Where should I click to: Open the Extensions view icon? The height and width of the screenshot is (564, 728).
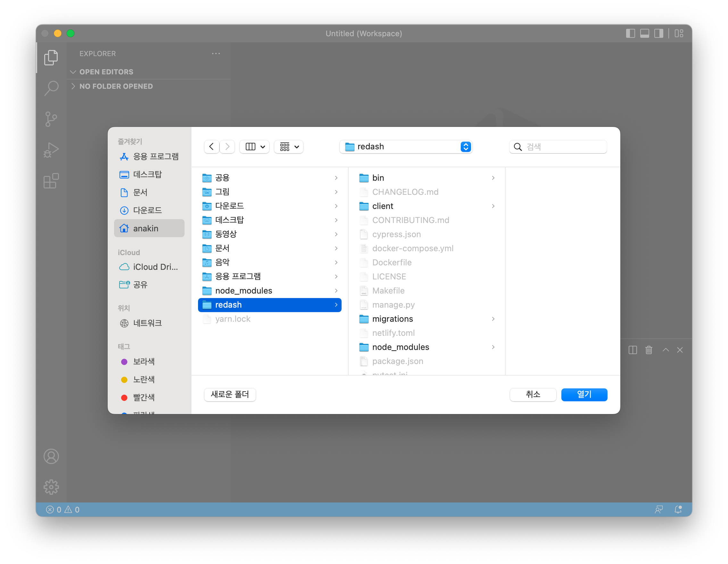pos(51,181)
